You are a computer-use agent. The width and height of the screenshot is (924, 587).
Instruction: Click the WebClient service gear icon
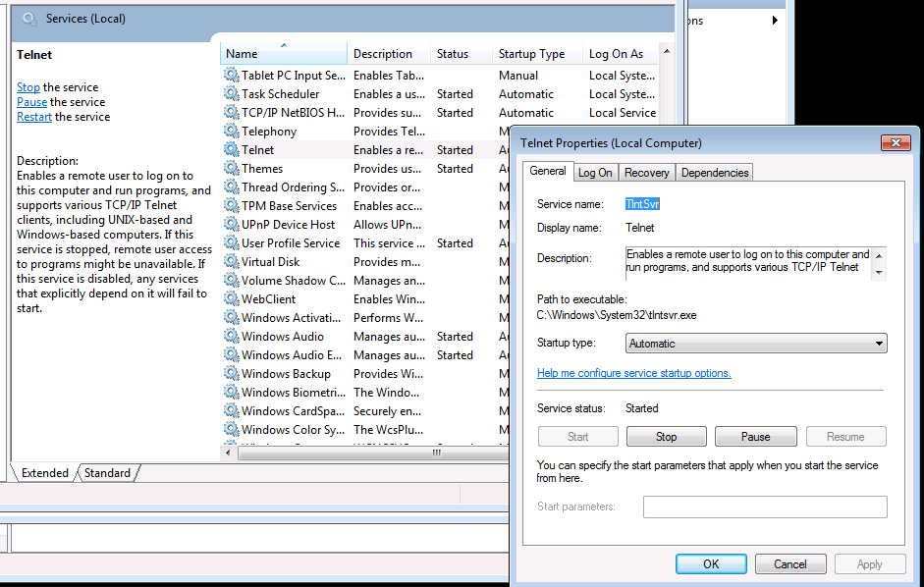click(231, 299)
